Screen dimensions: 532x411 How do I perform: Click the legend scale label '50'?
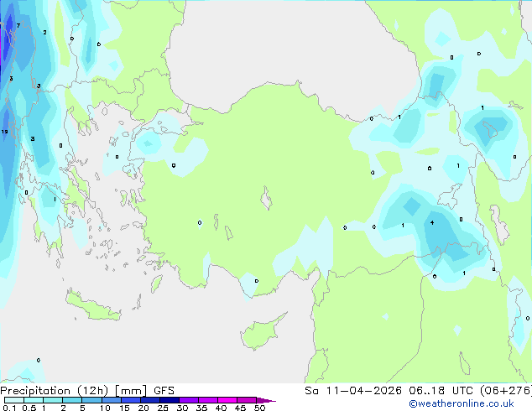pyautogui.click(x=259, y=408)
